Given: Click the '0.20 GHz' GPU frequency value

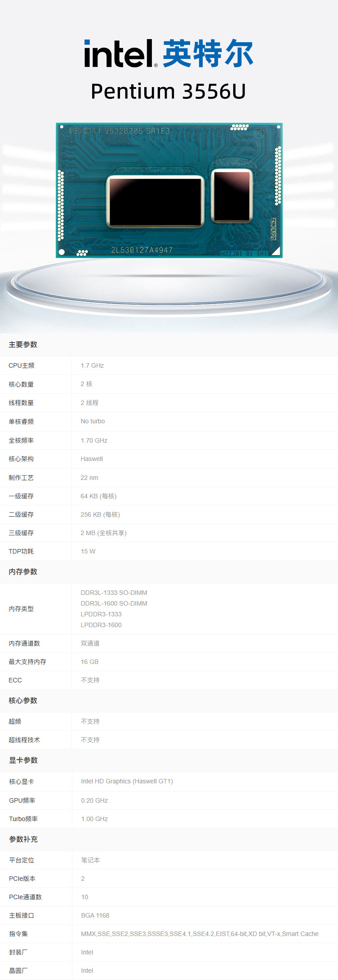Looking at the screenshot, I should point(94,800).
